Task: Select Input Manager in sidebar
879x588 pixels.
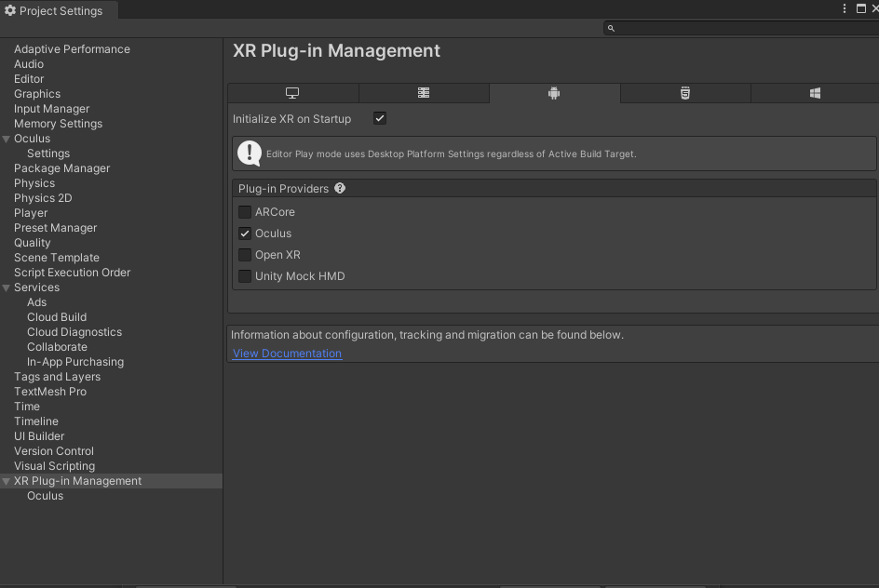Action: click(51, 109)
